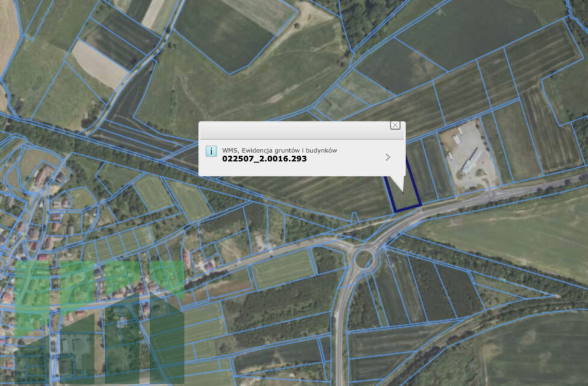Click the light tan field at top left
Image resolution: width=588 pixels, height=386 pixels.
pos(99,63)
